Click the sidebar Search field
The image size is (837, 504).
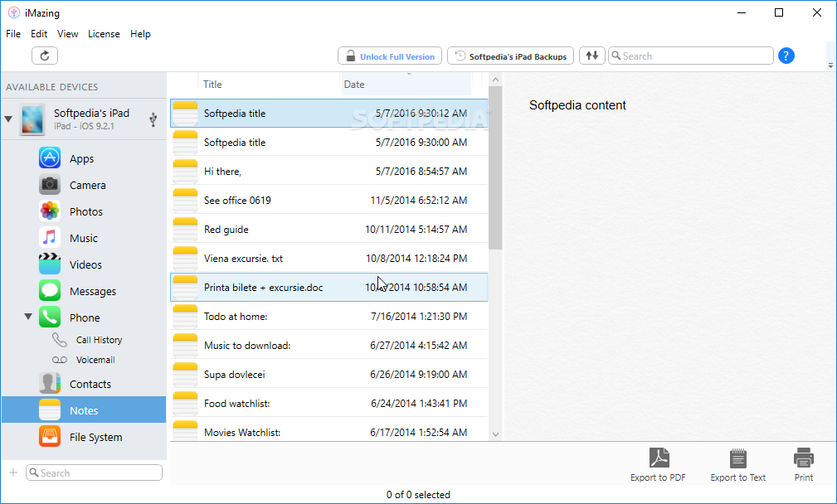(94, 472)
